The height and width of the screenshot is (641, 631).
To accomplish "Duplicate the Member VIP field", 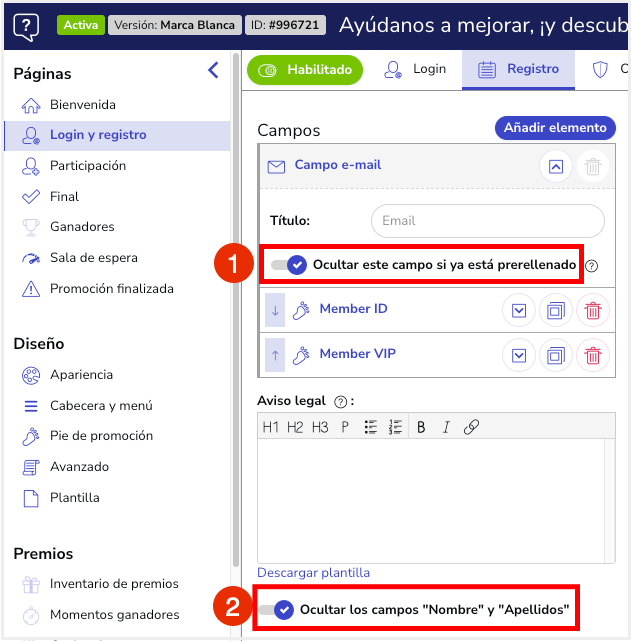I will pos(556,355).
